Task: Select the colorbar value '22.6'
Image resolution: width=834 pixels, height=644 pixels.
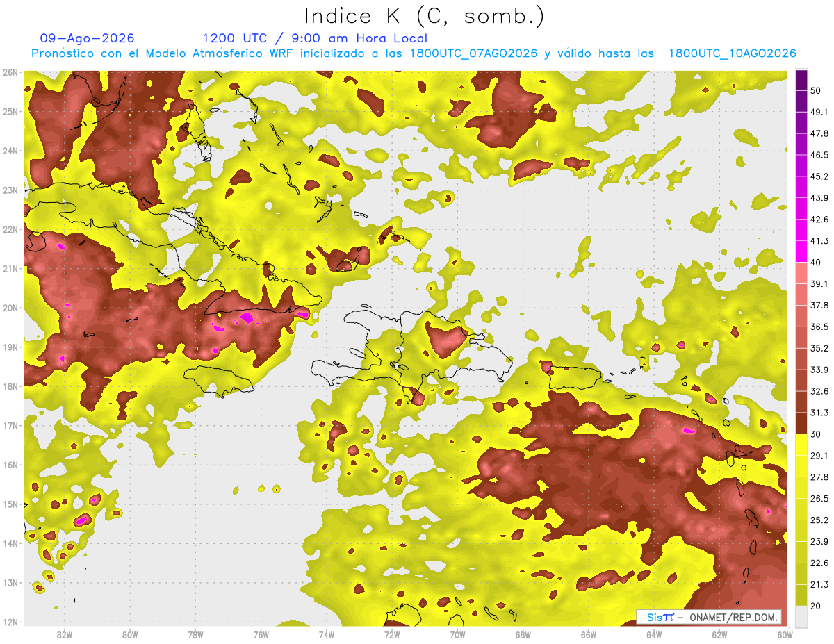Action: pyautogui.click(x=819, y=563)
